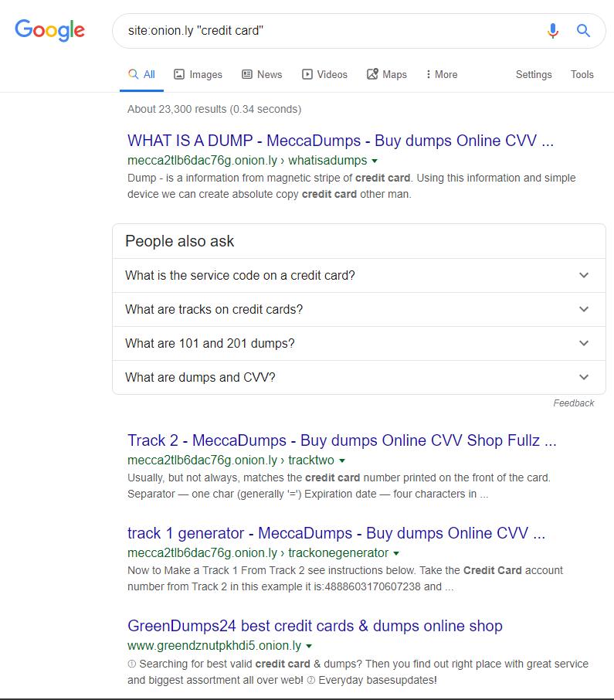Expand 'What is the service code on a credit card?'
614x700 pixels.
pos(359,276)
